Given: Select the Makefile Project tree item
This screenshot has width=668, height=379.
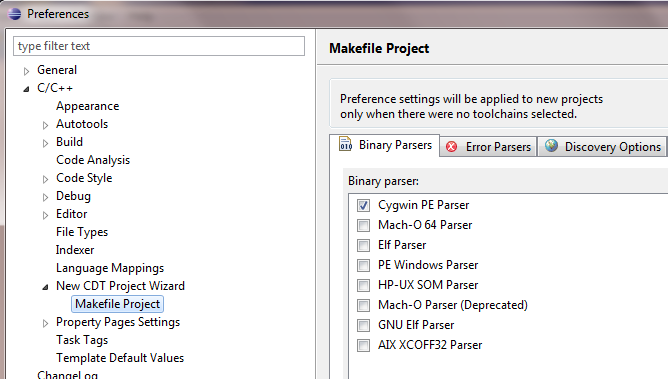Looking at the screenshot, I should [x=118, y=304].
